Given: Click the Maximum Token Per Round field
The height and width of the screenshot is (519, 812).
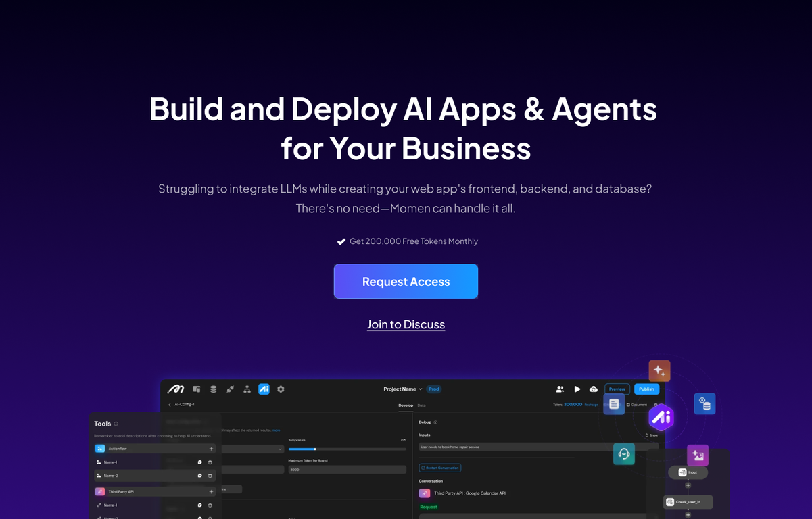Looking at the screenshot, I should 347,469.
